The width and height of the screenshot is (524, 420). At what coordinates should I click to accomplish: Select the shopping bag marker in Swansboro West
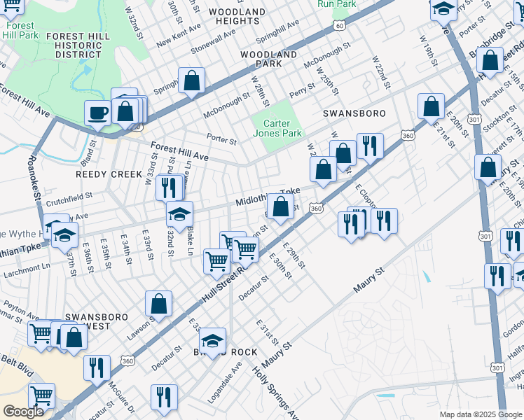74,337
